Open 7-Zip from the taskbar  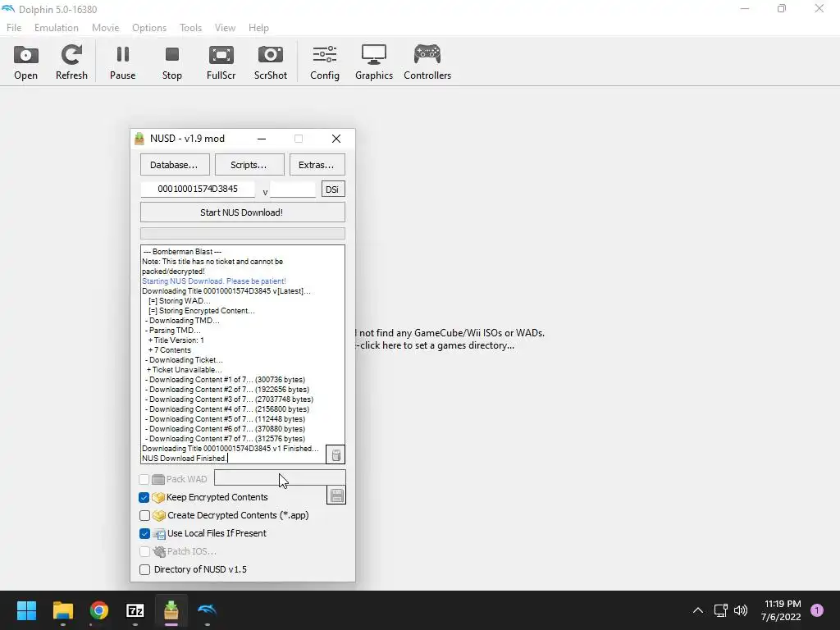135,610
